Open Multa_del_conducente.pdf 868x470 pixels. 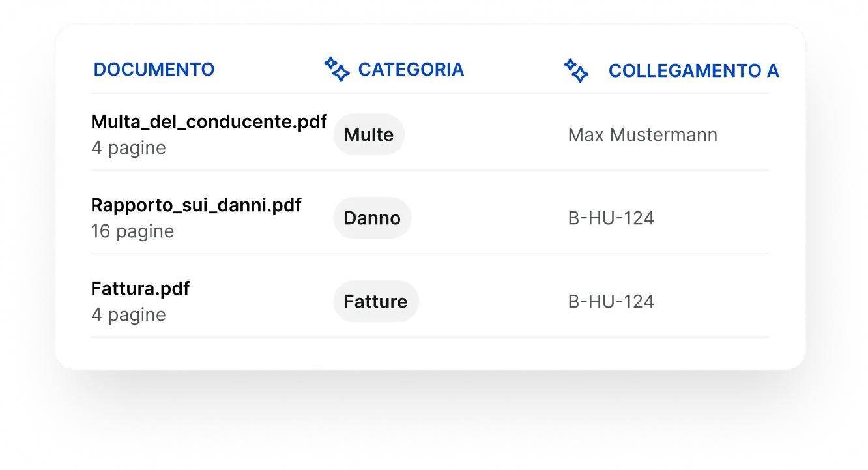(209, 121)
